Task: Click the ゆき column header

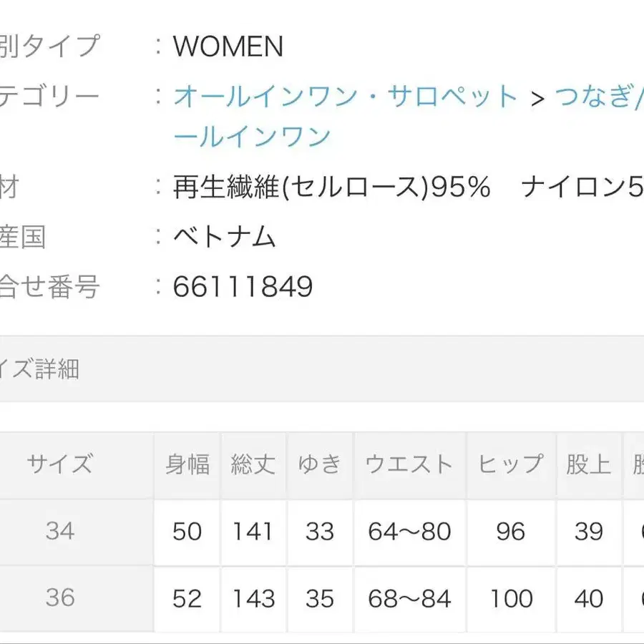Action: tap(319, 464)
